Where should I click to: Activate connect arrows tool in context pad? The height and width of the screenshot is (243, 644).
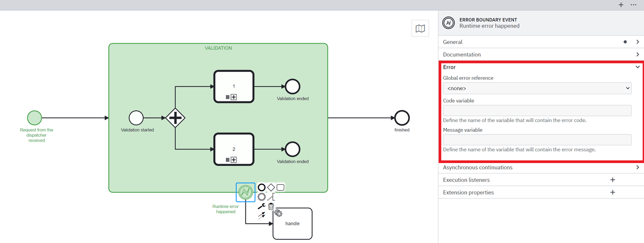tap(261, 215)
